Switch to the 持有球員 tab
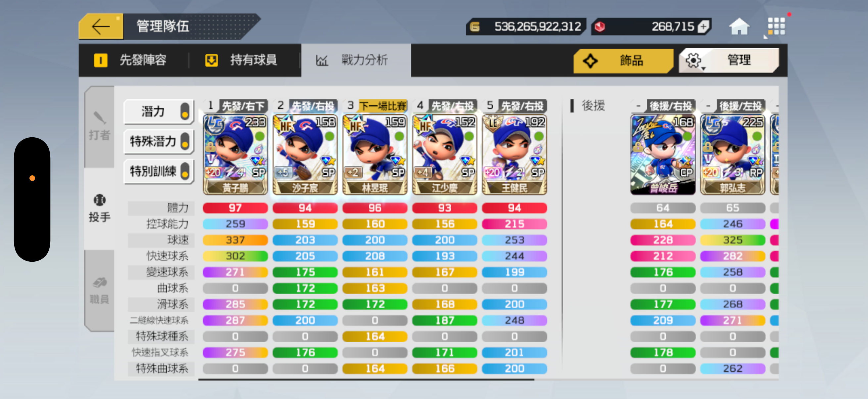Screen dimensions: 868x399 (x=242, y=60)
